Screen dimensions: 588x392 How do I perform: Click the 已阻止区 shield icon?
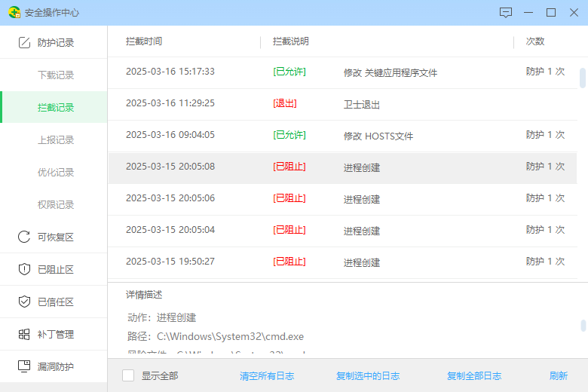[24, 269]
